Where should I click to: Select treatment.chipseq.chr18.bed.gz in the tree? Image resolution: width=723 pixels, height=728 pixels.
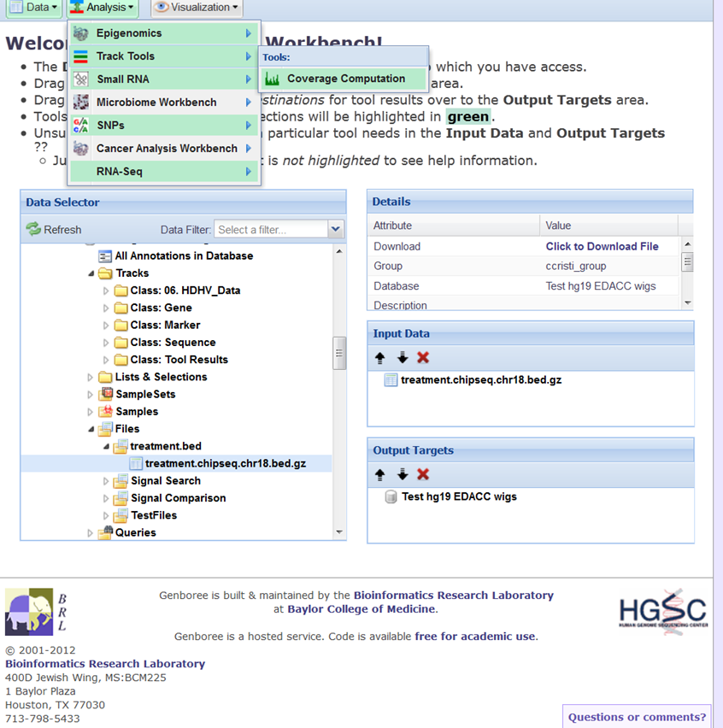click(225, 463)
